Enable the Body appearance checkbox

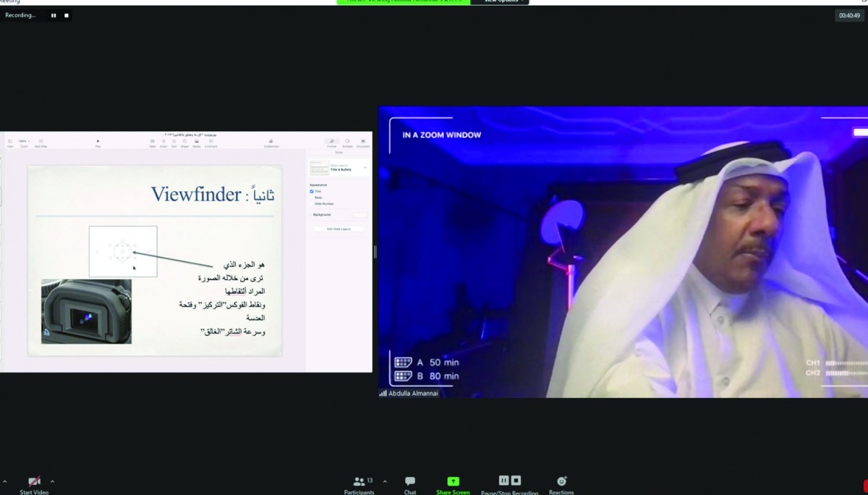point(312,198)
